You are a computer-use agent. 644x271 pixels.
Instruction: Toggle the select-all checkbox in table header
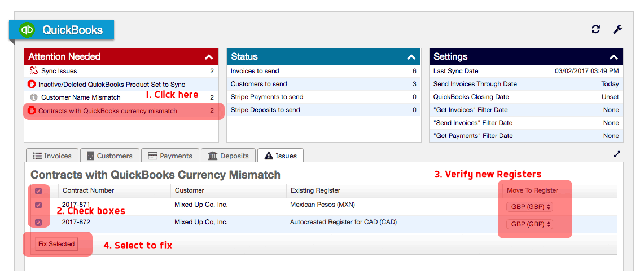38,190
